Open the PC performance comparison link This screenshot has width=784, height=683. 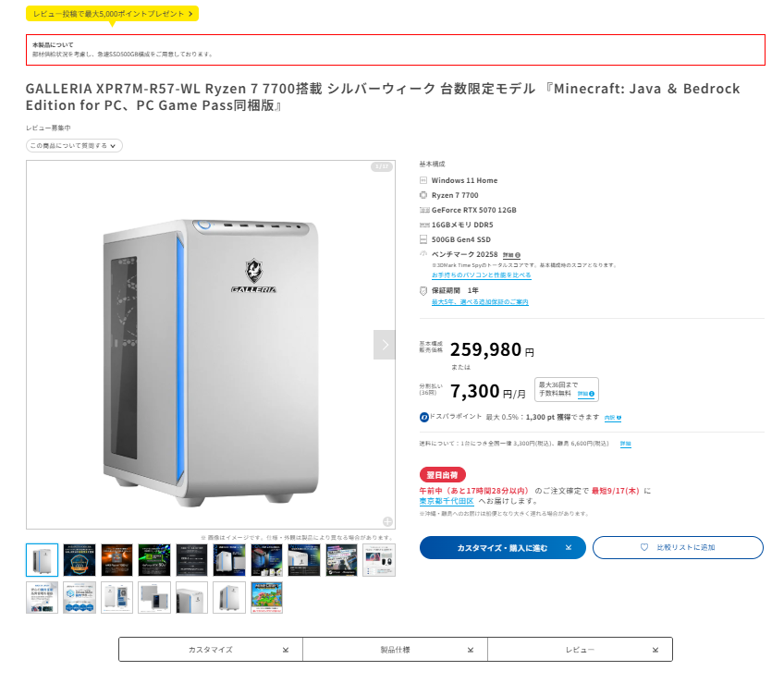pos(481,275)
